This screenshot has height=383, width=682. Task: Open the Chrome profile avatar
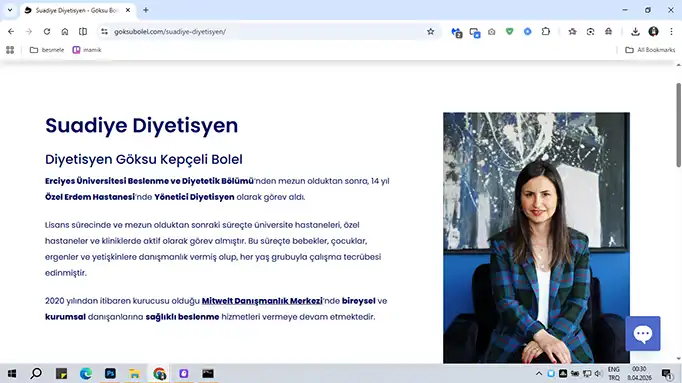(x=653, y=31)
